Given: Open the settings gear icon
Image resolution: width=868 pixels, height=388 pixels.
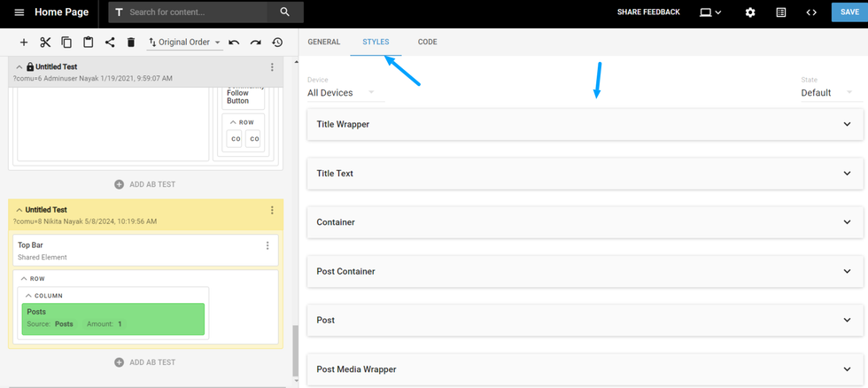Looking at the screenshot, I should tap(750, 12).
